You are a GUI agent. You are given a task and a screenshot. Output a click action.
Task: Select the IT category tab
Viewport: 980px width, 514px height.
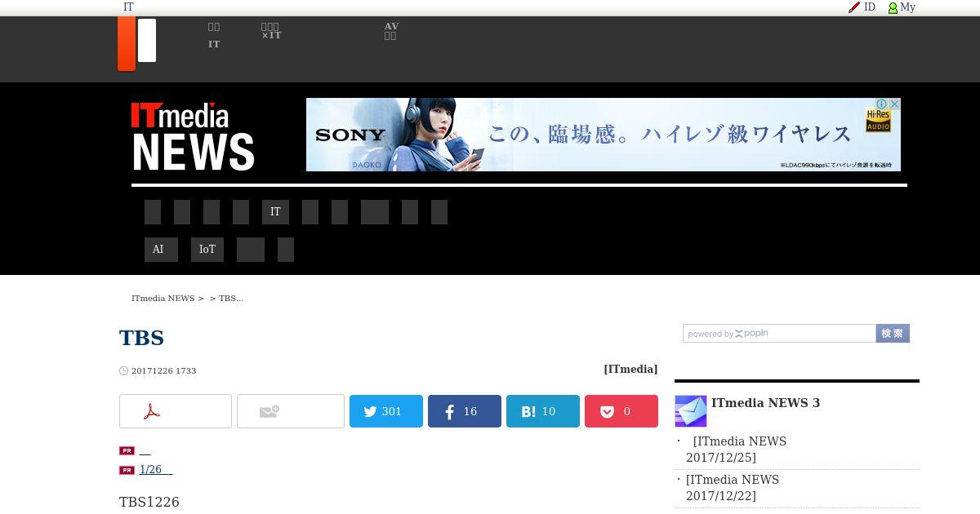(x=275, y=212)
